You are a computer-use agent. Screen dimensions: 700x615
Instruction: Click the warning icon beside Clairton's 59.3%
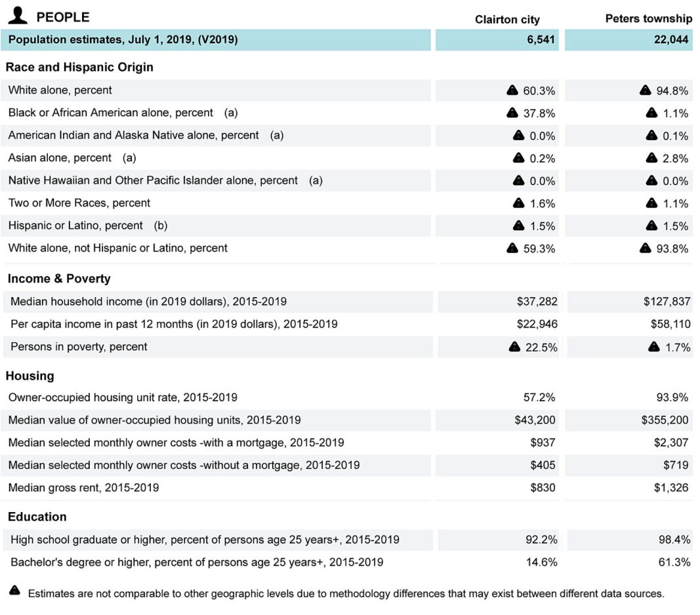[x=512, y=248]
